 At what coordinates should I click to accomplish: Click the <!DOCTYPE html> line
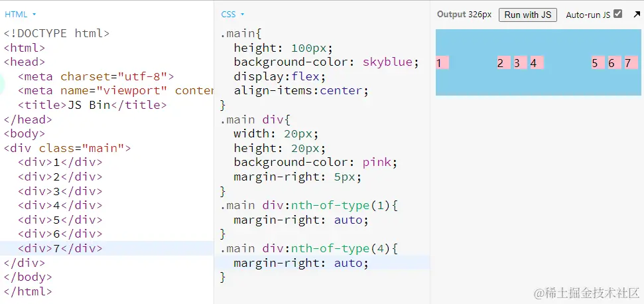[x=56, y=33]
